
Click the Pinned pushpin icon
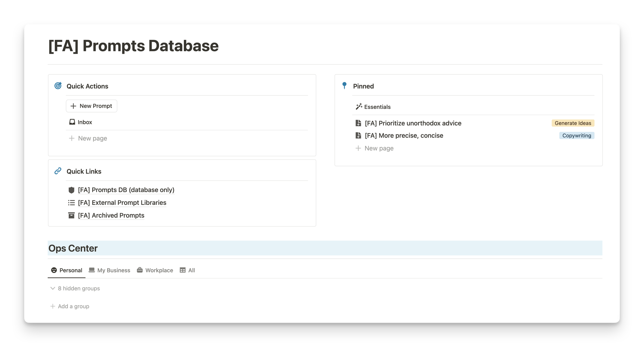pos(344,85)
